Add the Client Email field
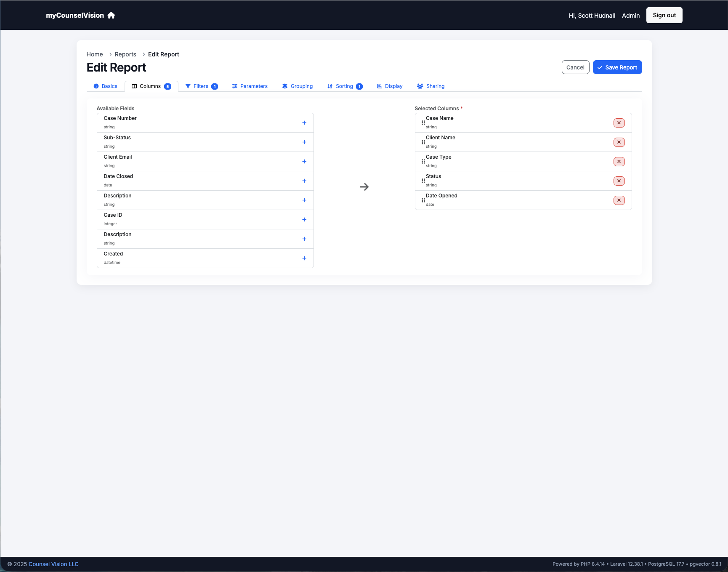The image size is (728, 572). pyautogui.click(x=304, y=161)
